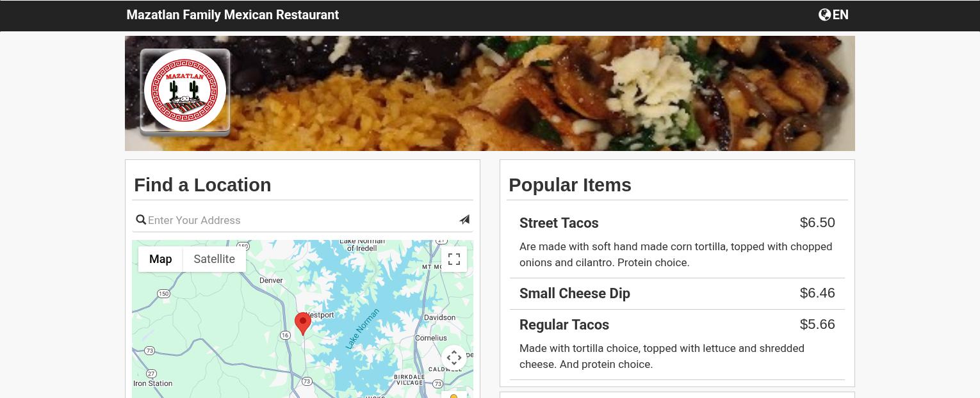Click Mazatlan Family Mexican Restaurant title
The width and height of the screenshot is (980, 398).
click(x=233, y=15)
